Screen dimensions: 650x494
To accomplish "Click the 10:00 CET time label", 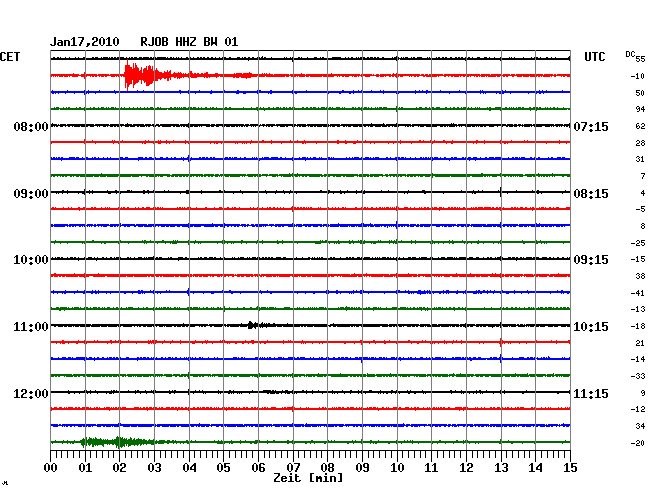I will click(31, 260).
